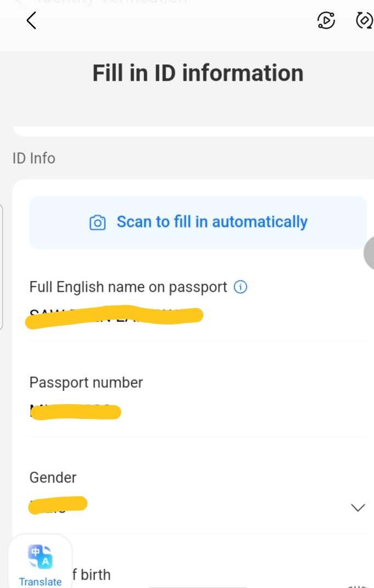Tap the Fill in ID information title
The width and height of the screenshot is (374, 588).
198,73
